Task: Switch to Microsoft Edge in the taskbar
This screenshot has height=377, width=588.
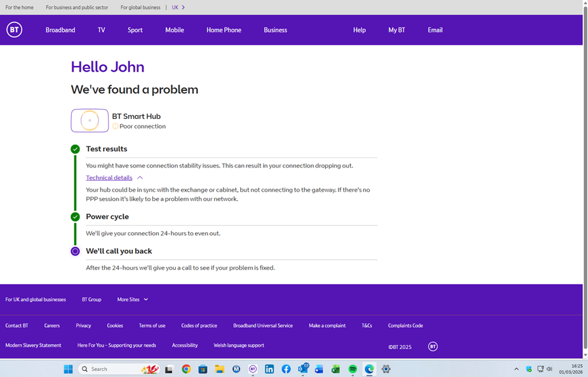Action: (370, 369)
